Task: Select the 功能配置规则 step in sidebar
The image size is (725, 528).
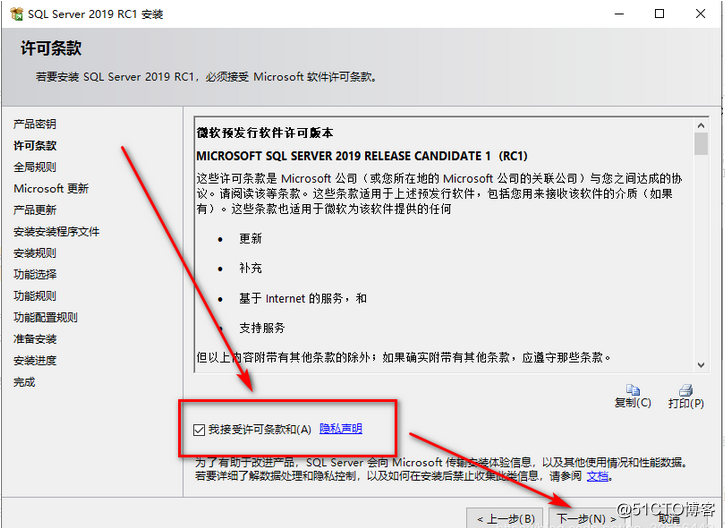Action: pyautogui.click(x=45, y=318)
